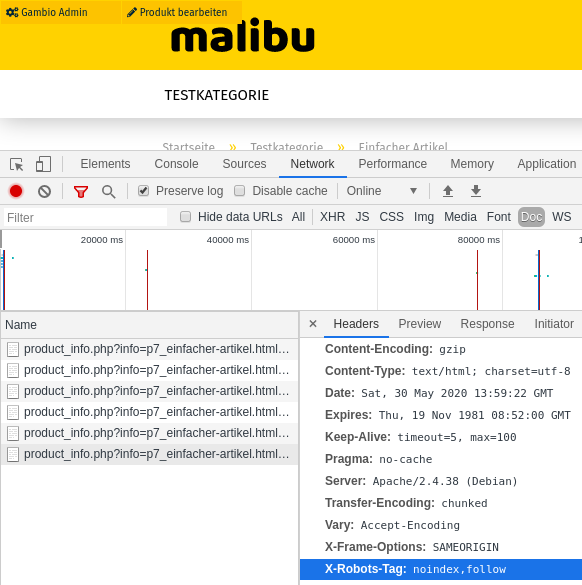Click the Vary Accept-Encoding header row

coord(392,525)
